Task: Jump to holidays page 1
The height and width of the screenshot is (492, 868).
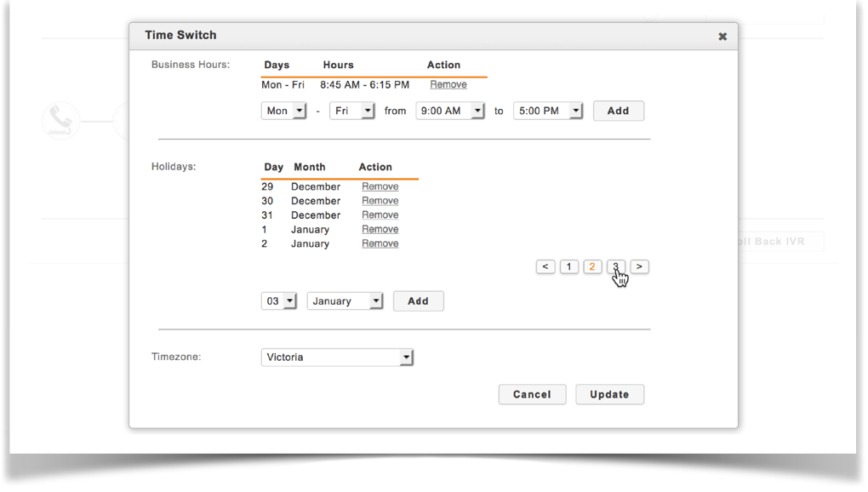Action: pos(569,267)
